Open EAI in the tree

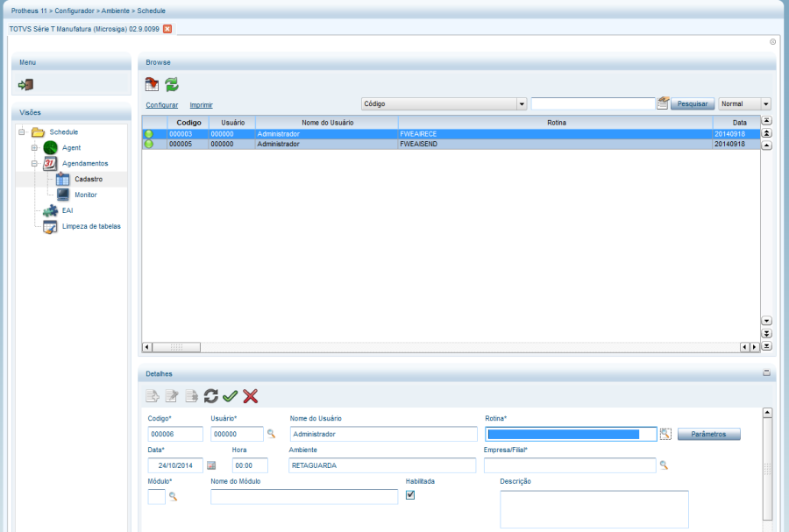click(x=68, y=210)
